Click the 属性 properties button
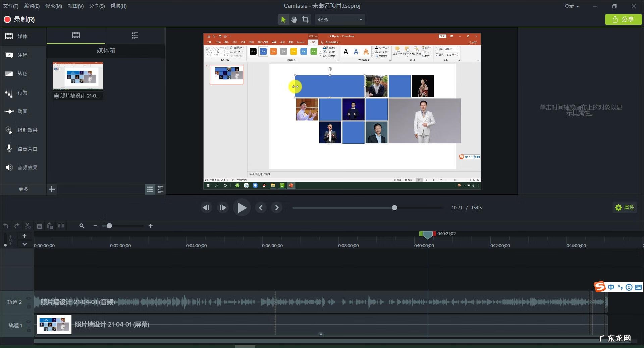This screenshot has height=348, width=644. (625, 208)
